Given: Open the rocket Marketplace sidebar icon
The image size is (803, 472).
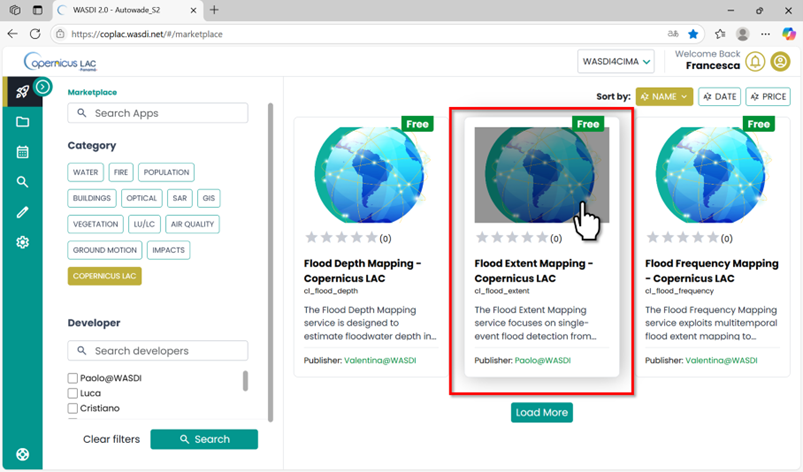Looking at the screenshot, I should pyautogui.click(x=22, y=92).
